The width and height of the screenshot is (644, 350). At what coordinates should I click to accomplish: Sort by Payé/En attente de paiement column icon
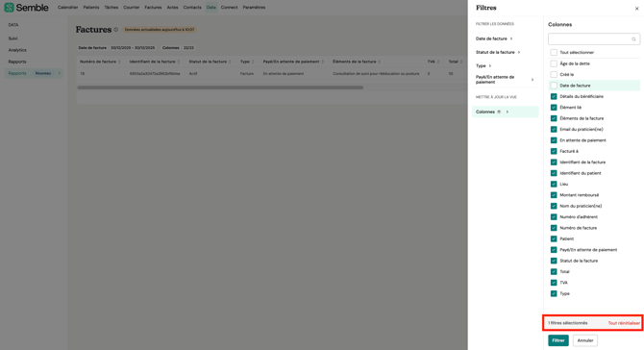click(x=322, y=62)
